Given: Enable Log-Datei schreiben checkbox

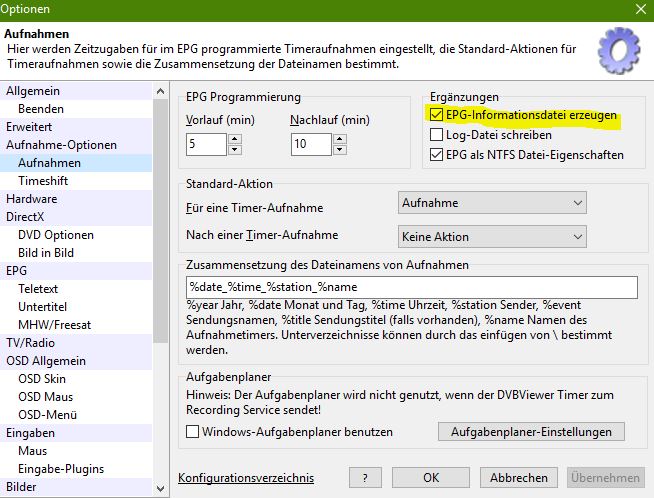Looking at the screenshot, I should click(x=435, y=135).
